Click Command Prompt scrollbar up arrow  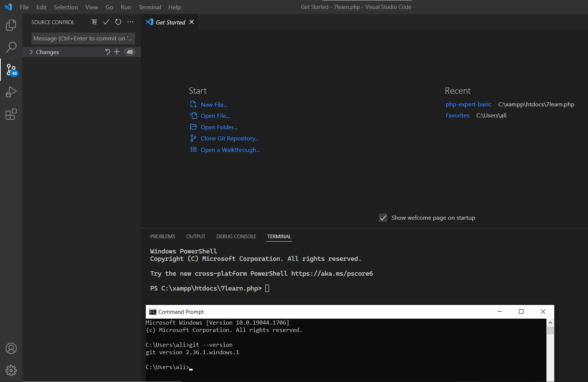(550, 323)
